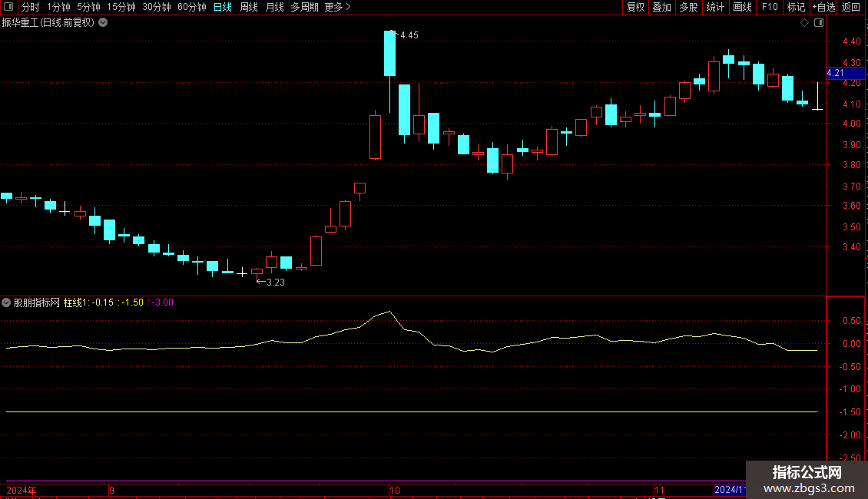Click the 返回 back button
Viewport: 868px width, 499px height.
[851, 7]
